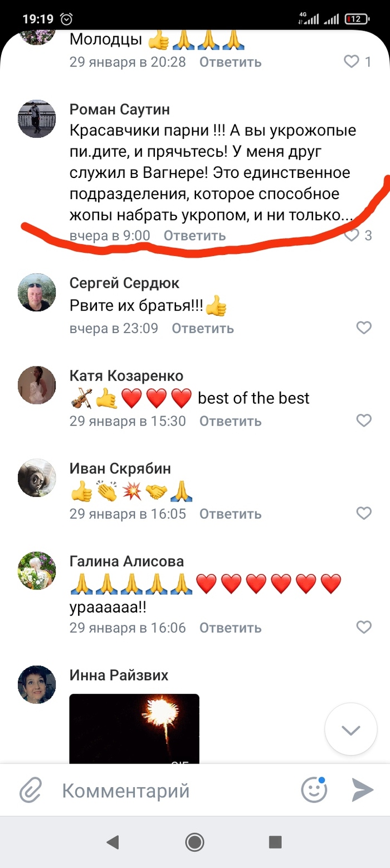Jump down using the round chevron button
The image size is (390, 868).
click(x=351, y=729)
